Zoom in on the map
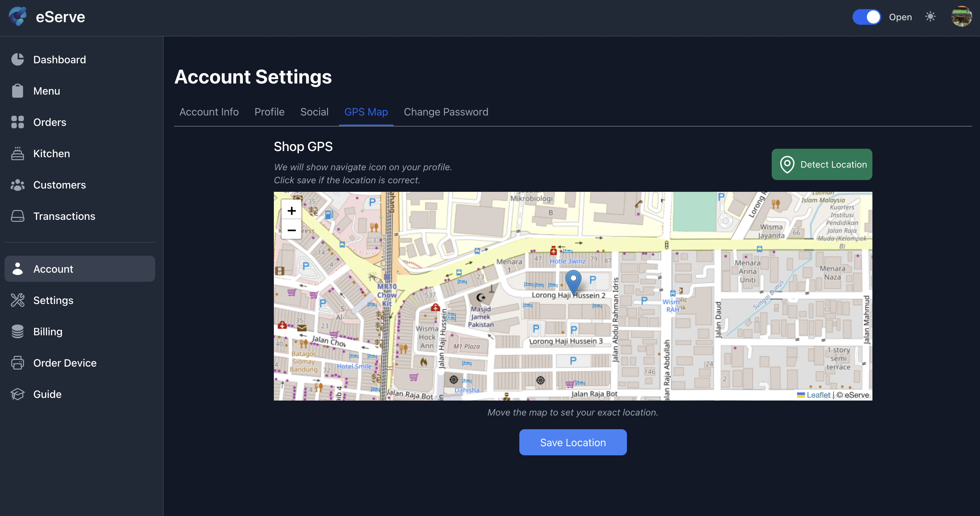The width and height of the screenshot is (980, 516). click(x=291, y=210)
